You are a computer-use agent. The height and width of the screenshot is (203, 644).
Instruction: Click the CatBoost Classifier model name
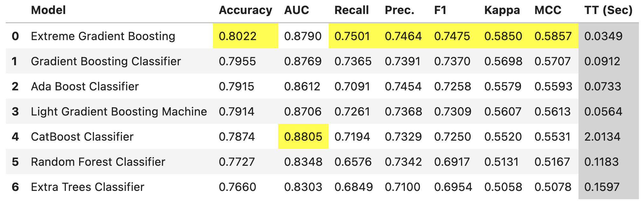pos(82,137)
